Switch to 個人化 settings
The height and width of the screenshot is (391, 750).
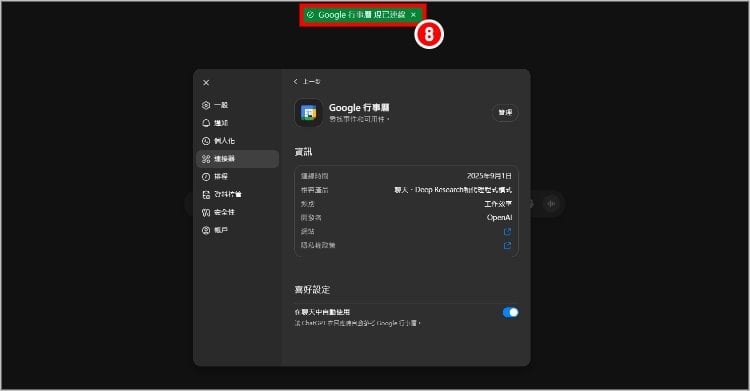[x=237, y=141]
